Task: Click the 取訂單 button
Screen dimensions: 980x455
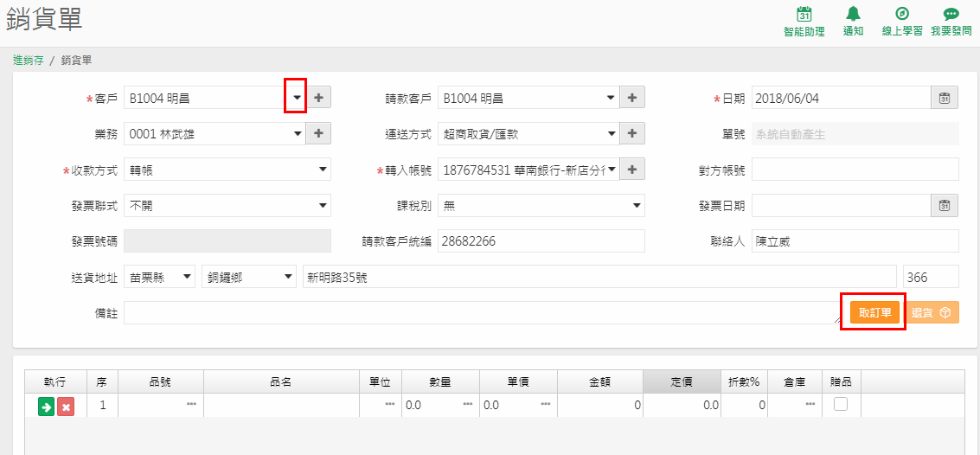Action: click(874, 312)
